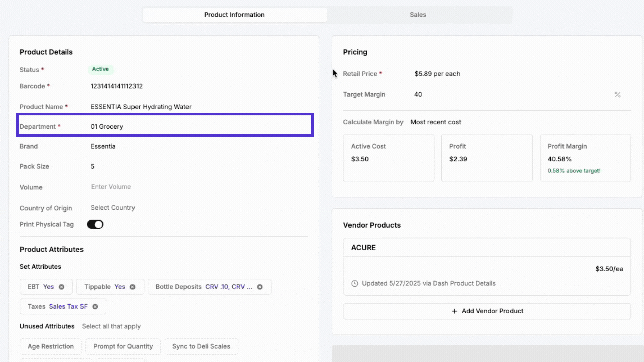Enable the Prompt for Quantity attribute
644x362 pixels.
point(123,346)
